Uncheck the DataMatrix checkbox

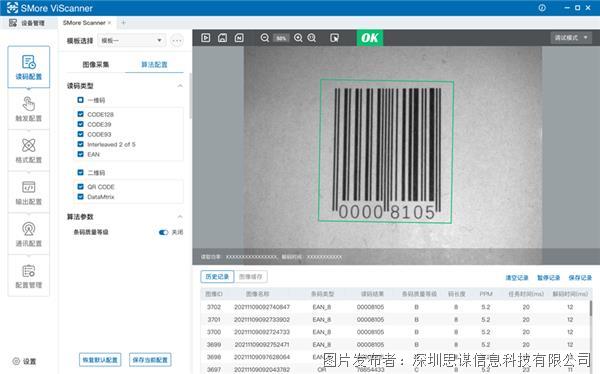tap(80, 196)
